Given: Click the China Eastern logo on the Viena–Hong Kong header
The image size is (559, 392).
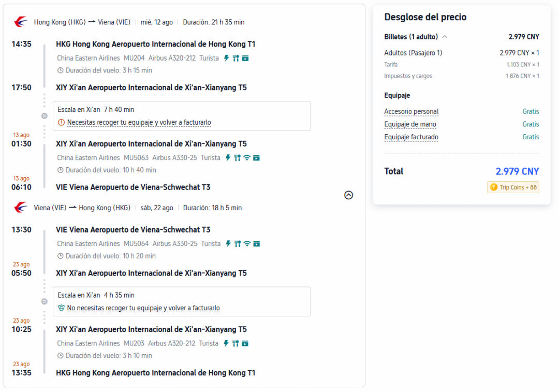Looking at the screenshot, I should [x=21, y=207].
